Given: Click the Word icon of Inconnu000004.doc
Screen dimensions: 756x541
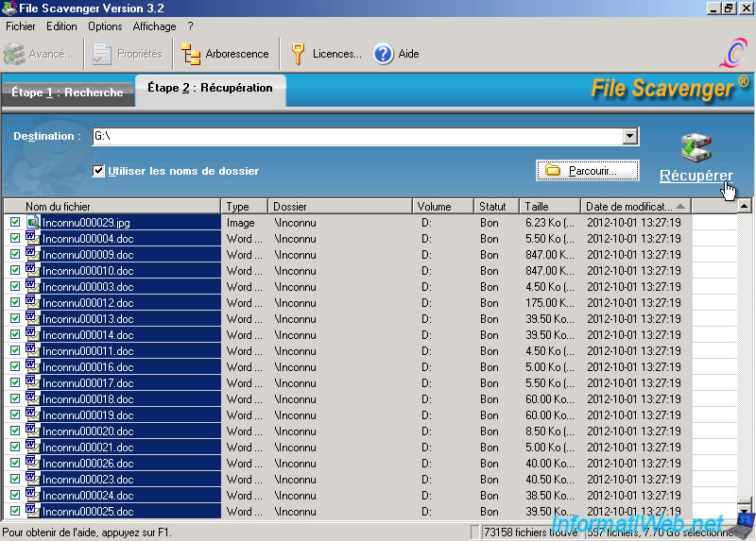Looking at the screenshot, I should click(32, 239).
